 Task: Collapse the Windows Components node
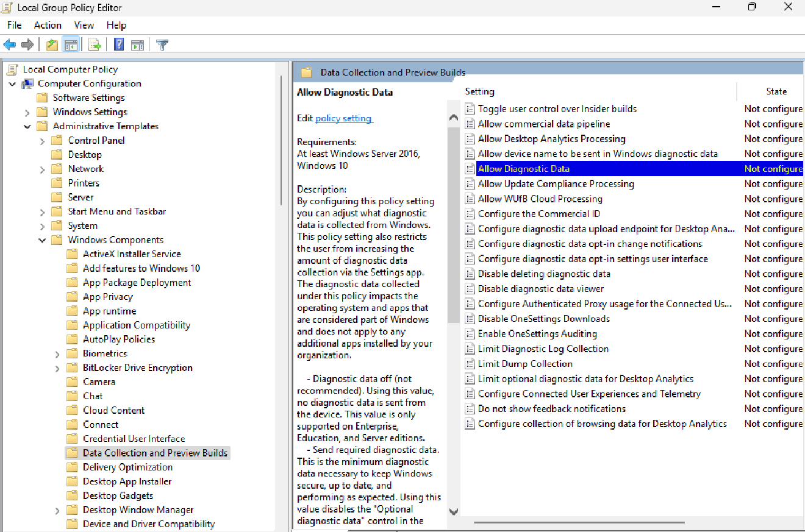click(x=41, y=239)
